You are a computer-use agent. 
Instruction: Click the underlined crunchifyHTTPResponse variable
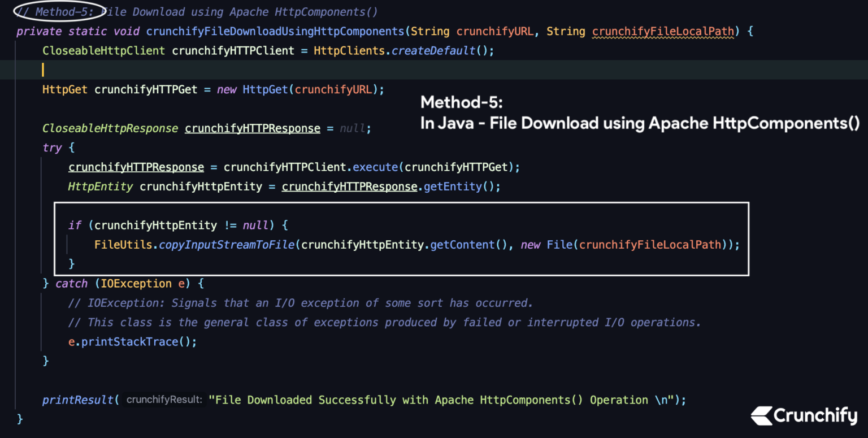(252, 128)
